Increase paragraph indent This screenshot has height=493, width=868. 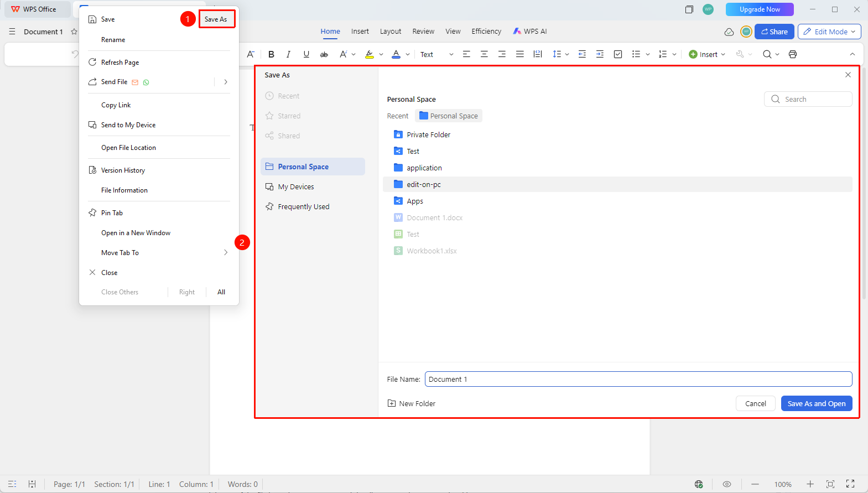coord(600,54)
